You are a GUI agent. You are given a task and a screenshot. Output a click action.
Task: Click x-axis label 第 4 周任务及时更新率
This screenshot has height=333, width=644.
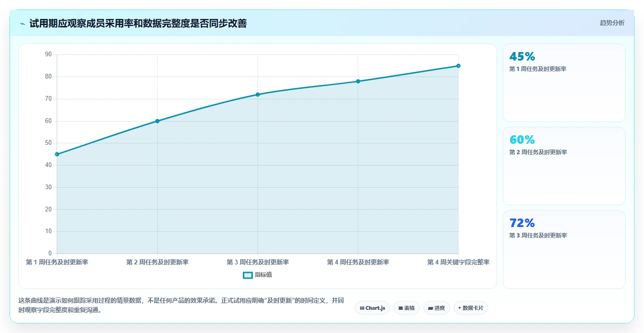click(x=358, y=262)
